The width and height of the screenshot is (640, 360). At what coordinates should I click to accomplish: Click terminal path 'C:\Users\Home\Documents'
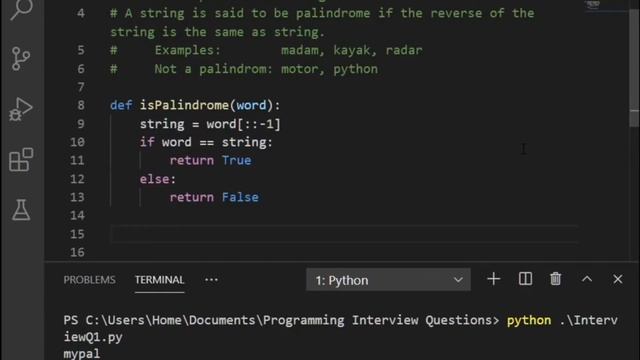[170, 320]
